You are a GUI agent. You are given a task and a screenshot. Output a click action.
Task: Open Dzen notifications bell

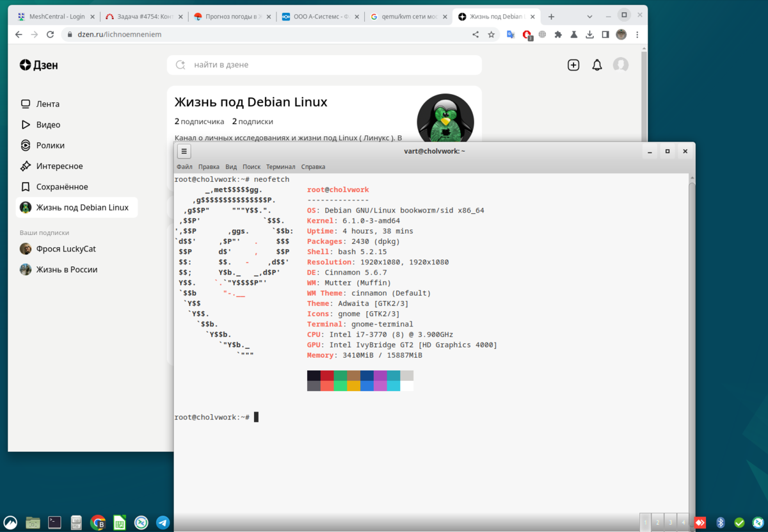click(597, 65)
